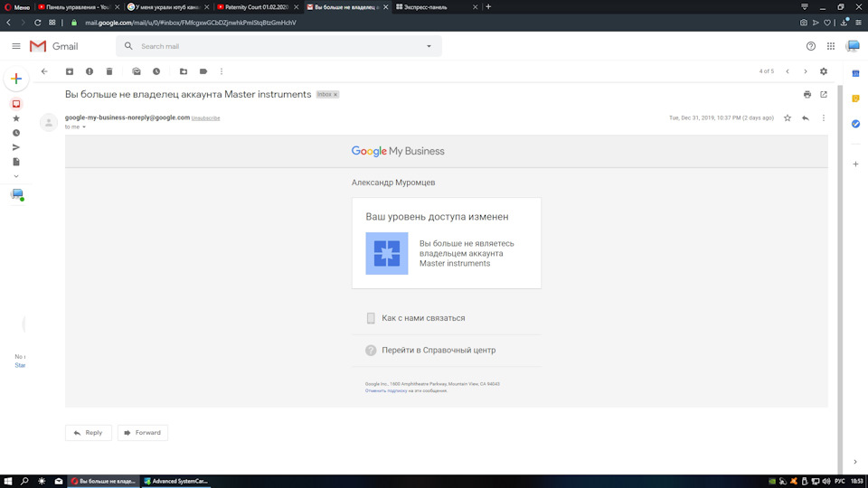Screen dimensions: 868x488
Task: Open Gmail settings gear
Action: [824, 71]
